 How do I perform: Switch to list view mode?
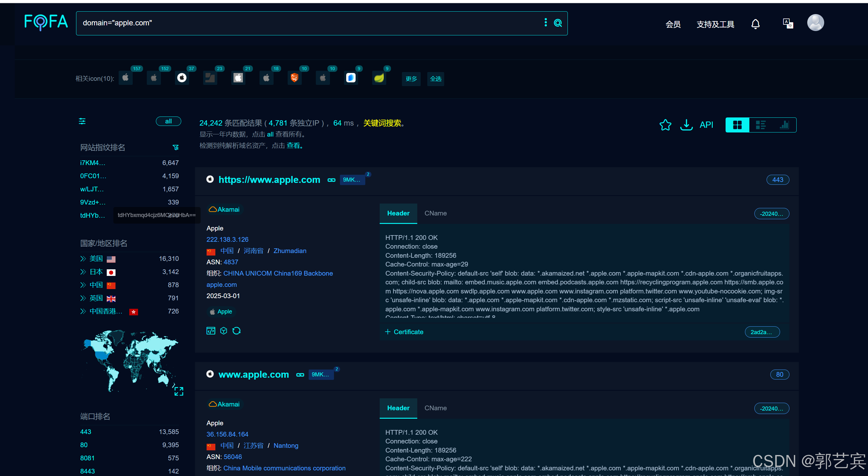[761, 125]
